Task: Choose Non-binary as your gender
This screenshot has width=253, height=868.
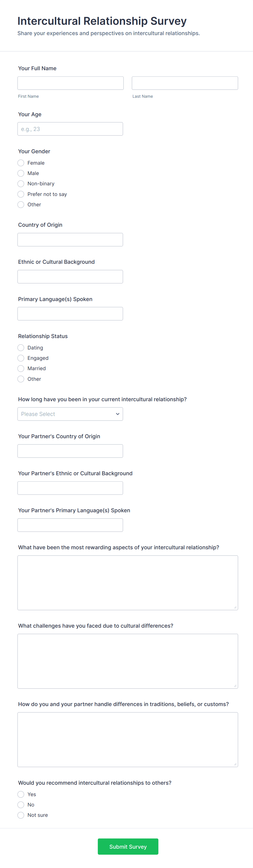Action: pos(21,184)
